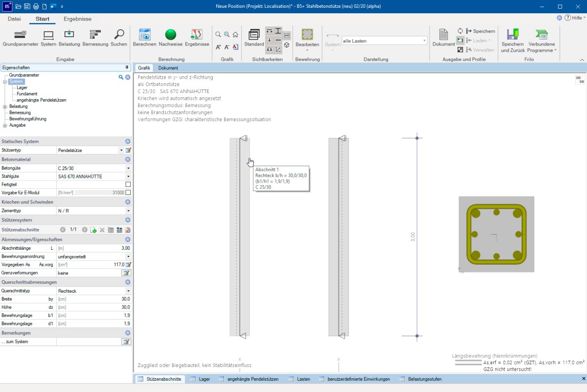This screenshot has height=392, width=587.
Task: Open the Stahlgüte dropdown
Action: tap(128, 176)
